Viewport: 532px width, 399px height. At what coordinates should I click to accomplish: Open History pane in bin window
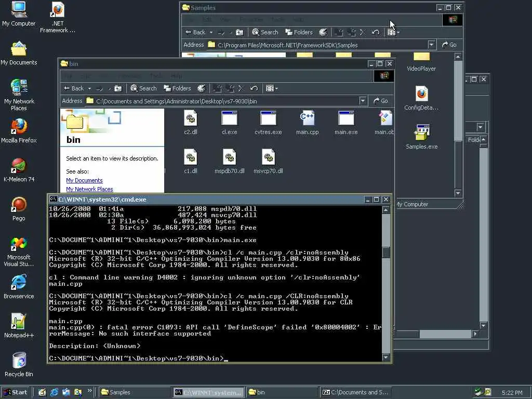click(x=201, y=88)
